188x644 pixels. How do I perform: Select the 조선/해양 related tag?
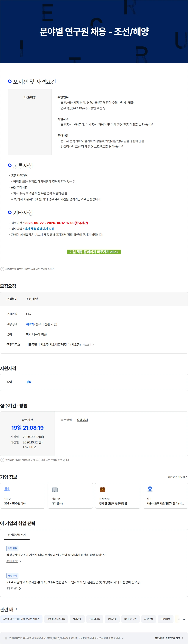point(165,619)
